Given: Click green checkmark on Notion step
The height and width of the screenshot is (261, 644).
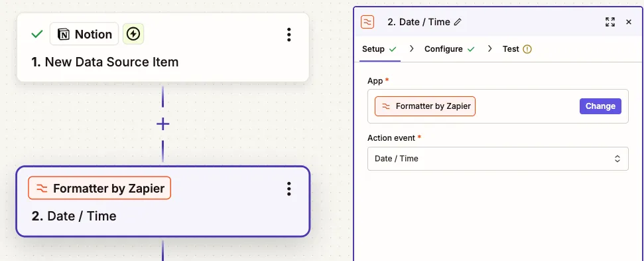Looking at the screenshot, I should 37,34.
